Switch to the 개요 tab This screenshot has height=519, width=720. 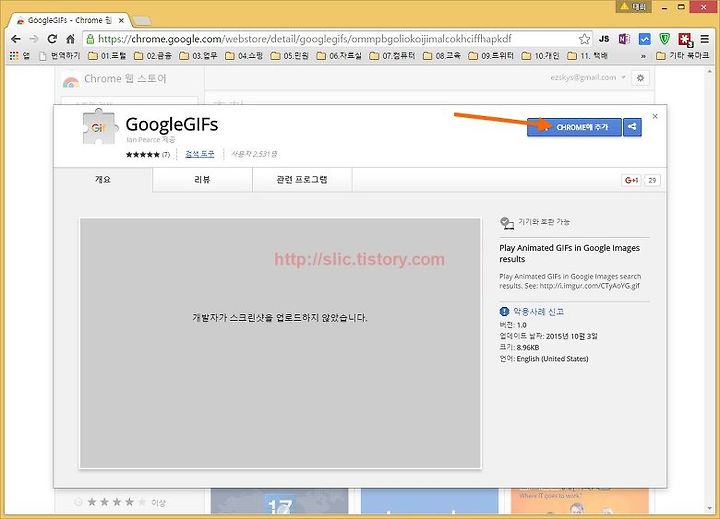(x=103, y=180)
